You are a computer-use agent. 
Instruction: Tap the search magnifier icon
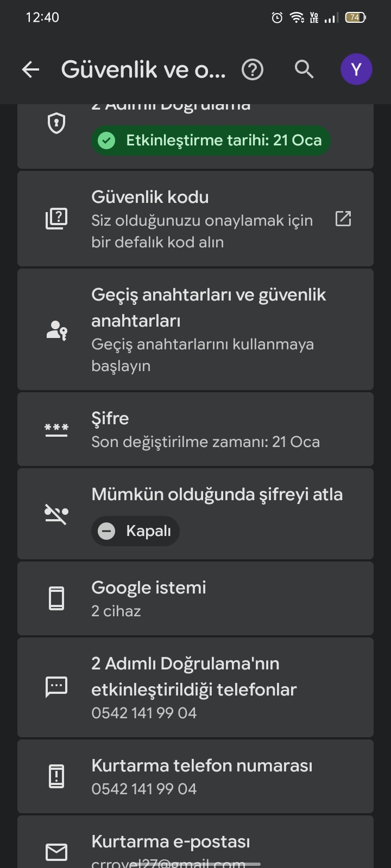(x=304, y=69)
